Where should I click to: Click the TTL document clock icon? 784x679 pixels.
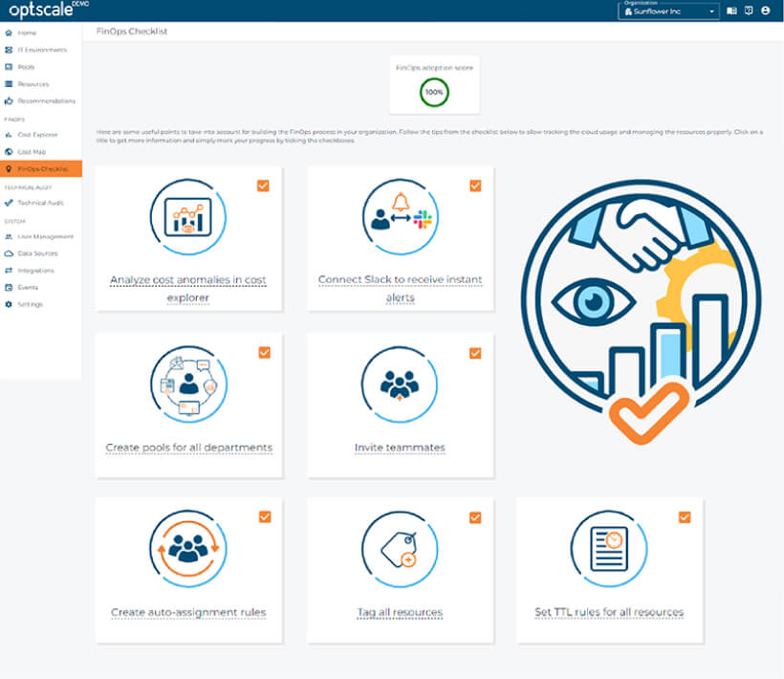click(609, 549)
